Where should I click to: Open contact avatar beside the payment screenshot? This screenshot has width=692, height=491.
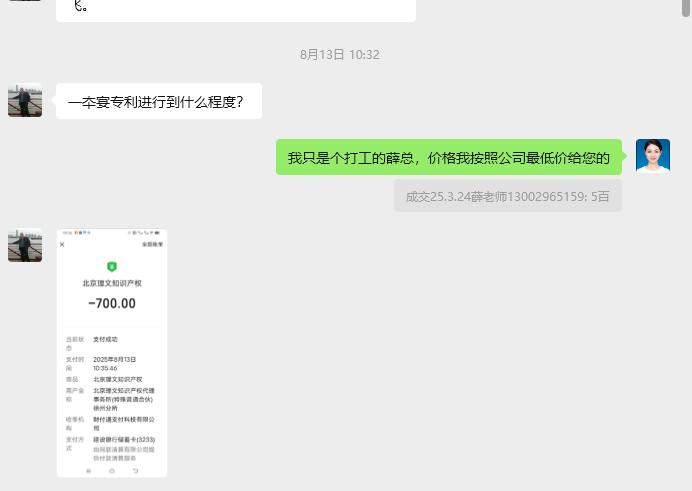coord(25,245)
